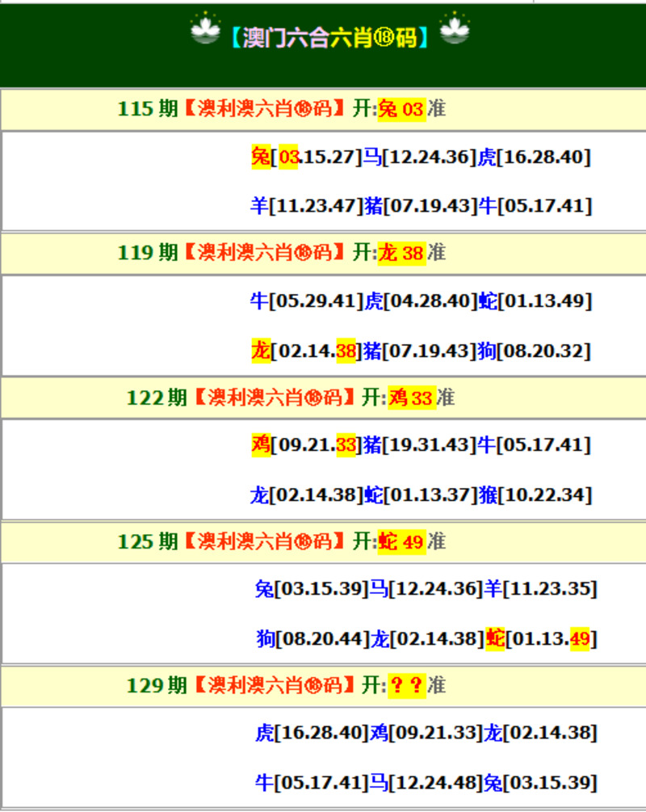Select the 119 期 period label
Image resolution: width=646 pixels, height=812 pixels.
point(148,253)
